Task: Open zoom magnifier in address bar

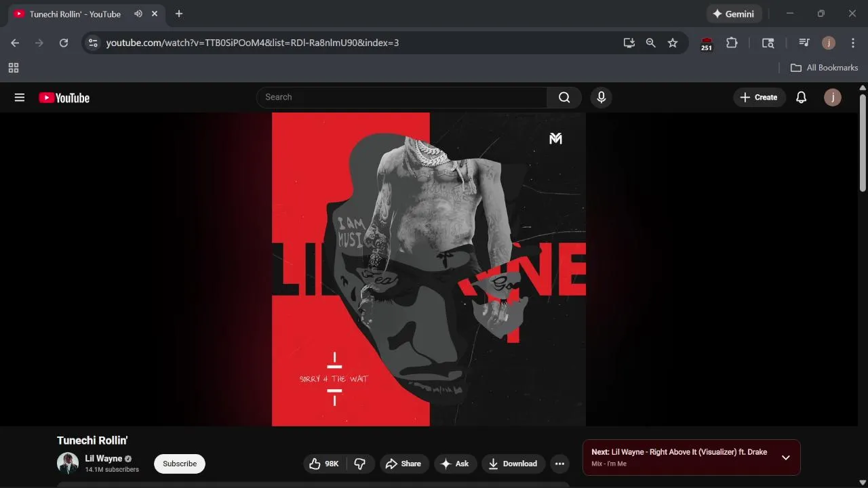Action: [x=651, y=43]
